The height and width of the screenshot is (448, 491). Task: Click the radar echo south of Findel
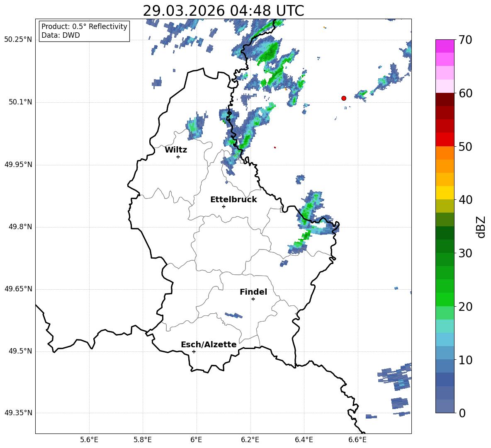point(233,315)
